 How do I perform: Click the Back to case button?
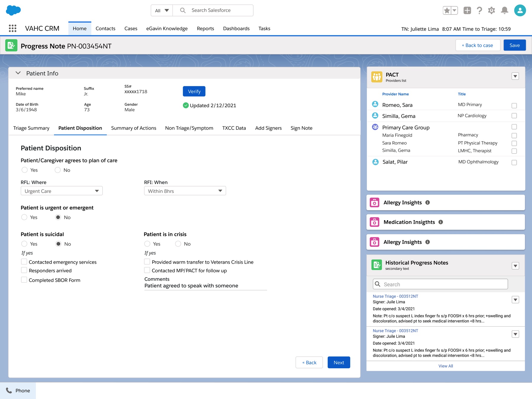coord(478,45)
